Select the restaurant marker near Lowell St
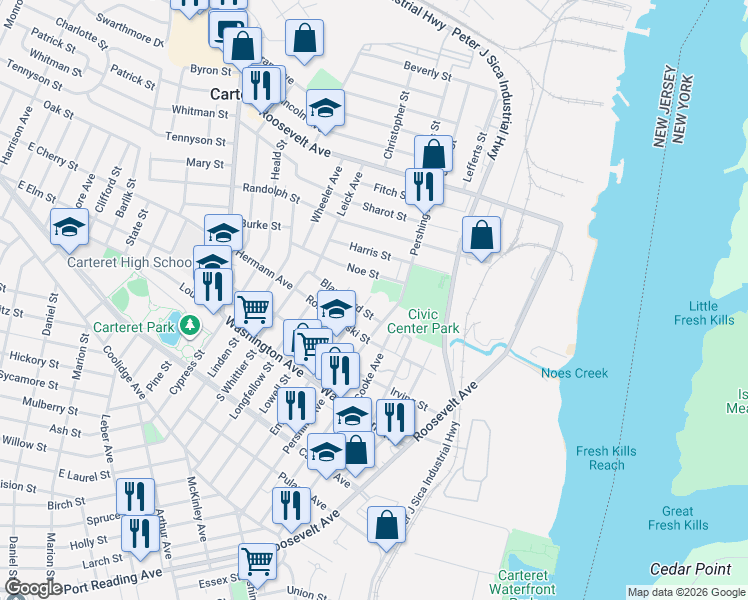Screen dimensions: 748x600 [x=296, y=410]
